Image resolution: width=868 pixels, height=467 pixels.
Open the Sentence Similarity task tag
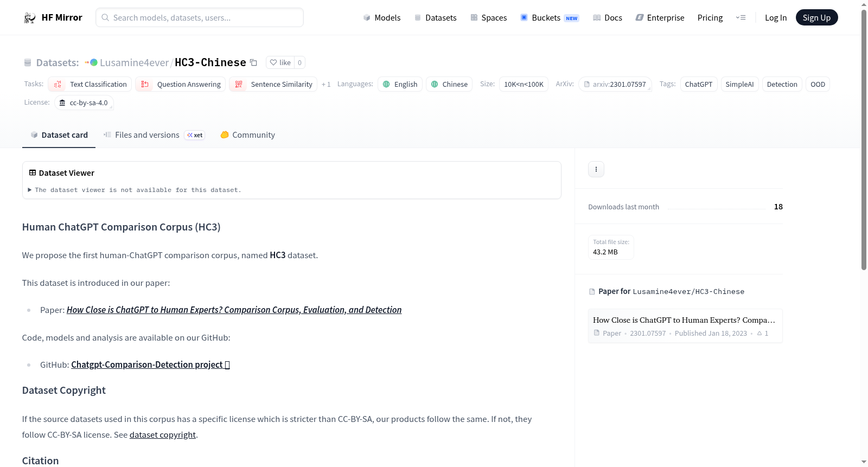(273, 84)
